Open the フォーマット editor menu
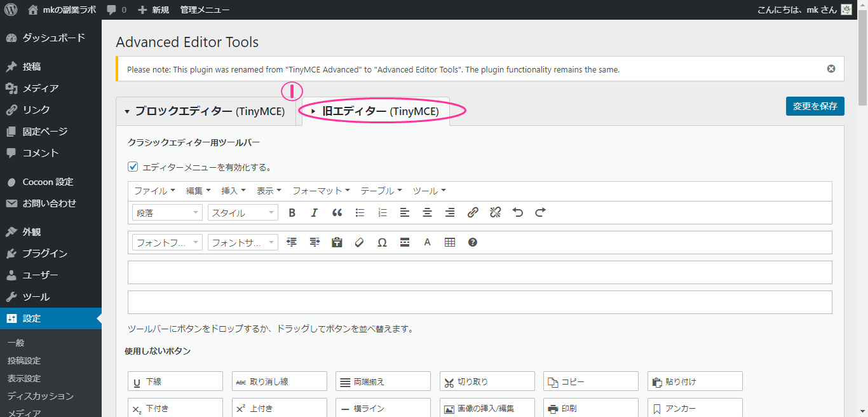Image resolution: width=868 pixels, height=417 pixels. click(322, 191)
